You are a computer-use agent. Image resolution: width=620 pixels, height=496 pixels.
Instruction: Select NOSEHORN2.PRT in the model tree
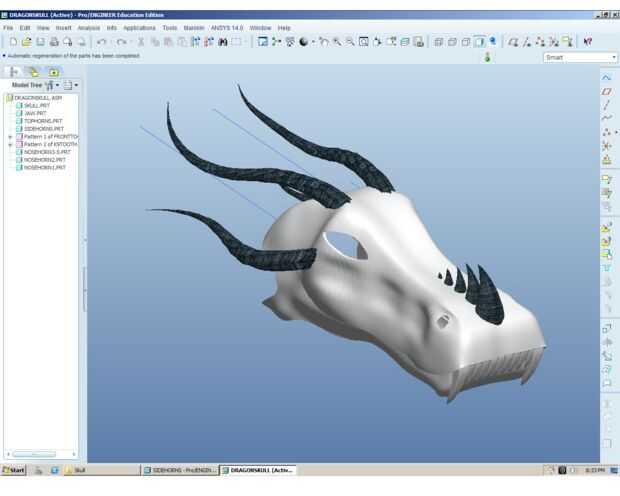(45, 160)
